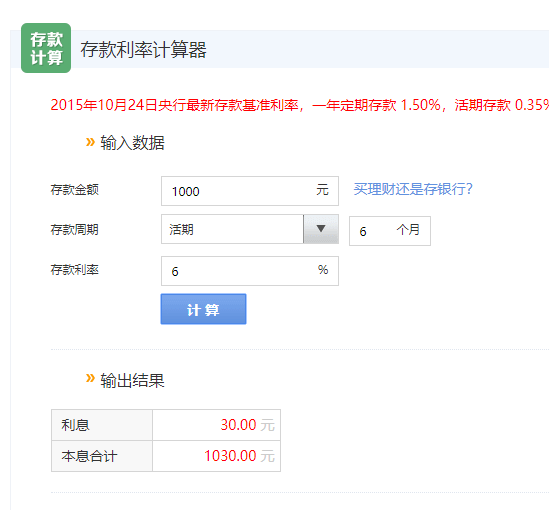Click the red 2015年10月24日 benchmark rate notice
The image size is (549, 510).
[x=300, y=105]
